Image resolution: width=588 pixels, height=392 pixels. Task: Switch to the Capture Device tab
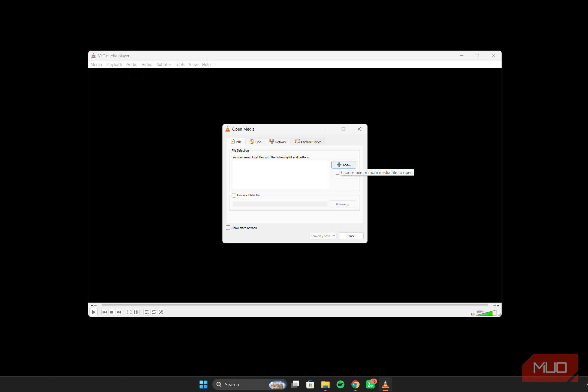tap(308, 142)
